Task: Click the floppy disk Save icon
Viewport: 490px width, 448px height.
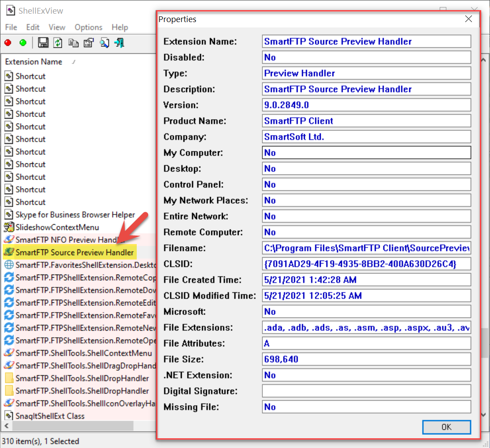Action: pos(43,43)
